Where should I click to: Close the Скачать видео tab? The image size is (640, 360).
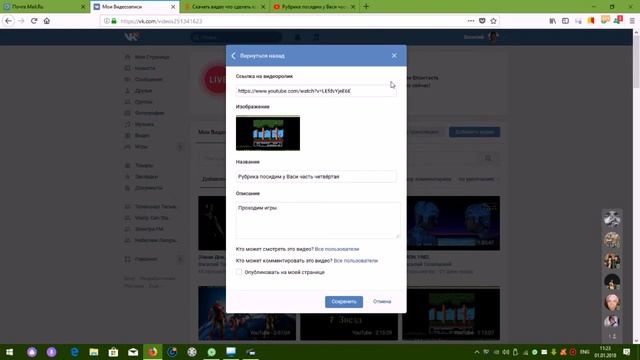click(262, 7)
